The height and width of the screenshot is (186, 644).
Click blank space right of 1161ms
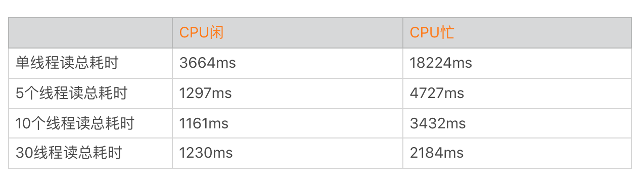(x=316, y=123)
